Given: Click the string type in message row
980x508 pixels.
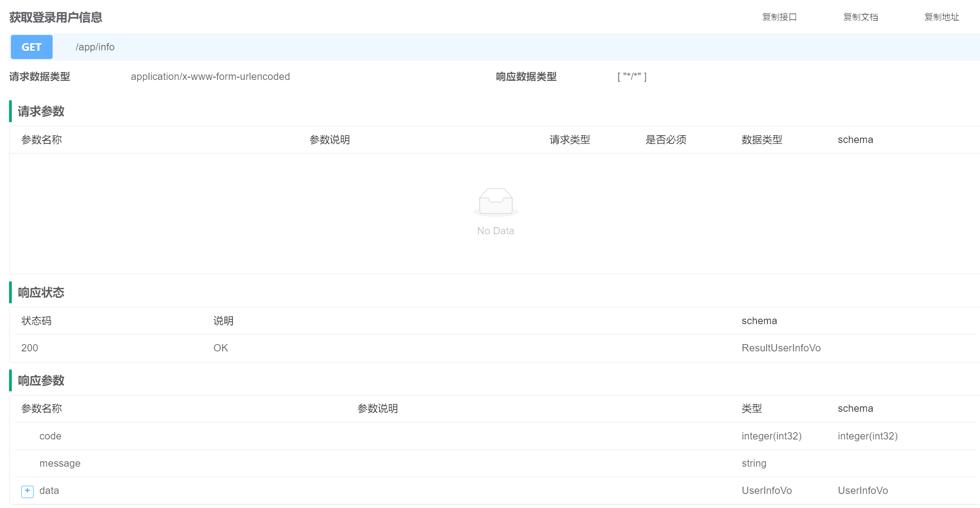Looking at the screenshot, I should 754,464.
